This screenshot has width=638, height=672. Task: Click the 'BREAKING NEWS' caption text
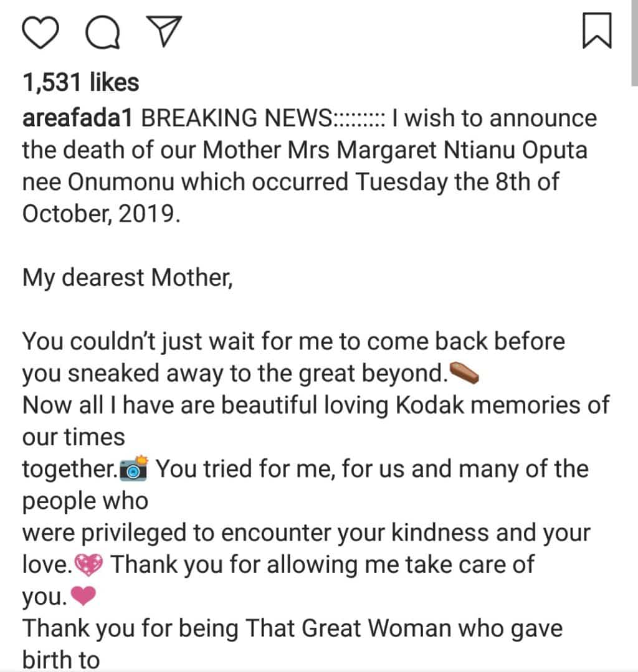click(x=238, y=118)
